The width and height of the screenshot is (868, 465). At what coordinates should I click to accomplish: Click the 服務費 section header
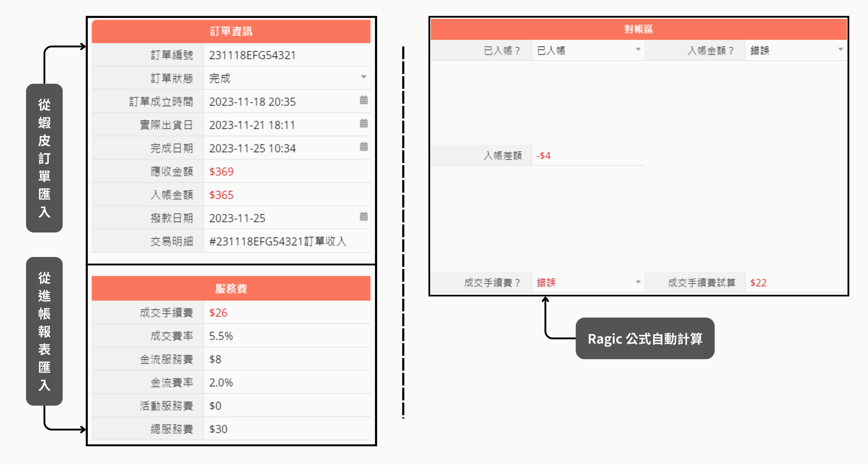pyautogui.click(x=231, y=289)
